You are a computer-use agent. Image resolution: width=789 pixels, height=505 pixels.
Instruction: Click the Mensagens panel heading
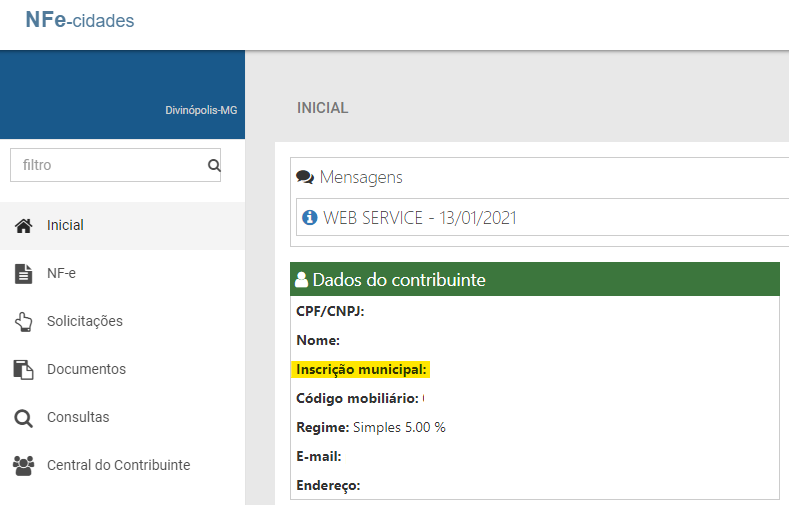tap(361, 177)
